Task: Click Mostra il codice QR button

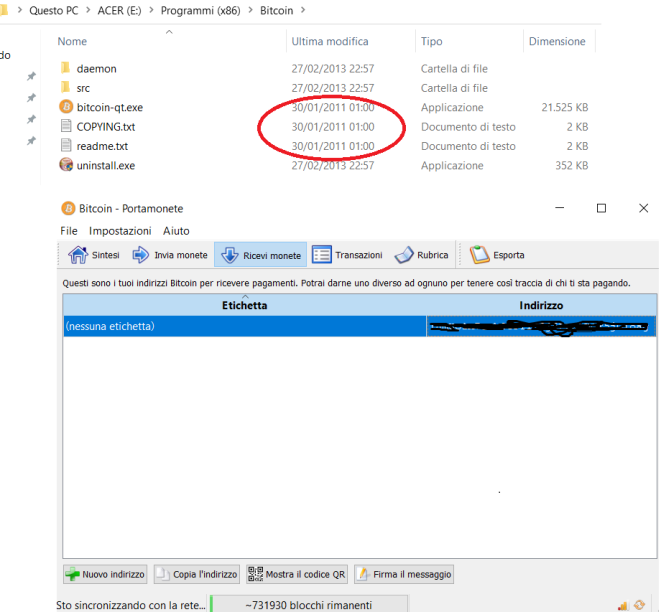Action: tap(297, 574)
